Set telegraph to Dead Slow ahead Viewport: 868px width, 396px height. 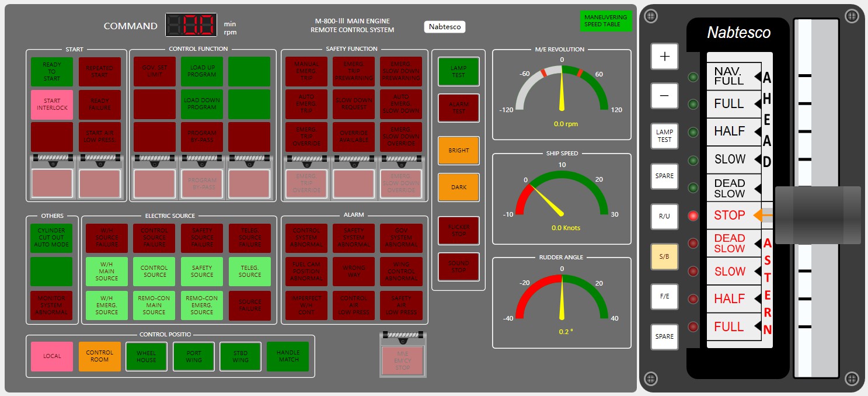click(734, 187)
